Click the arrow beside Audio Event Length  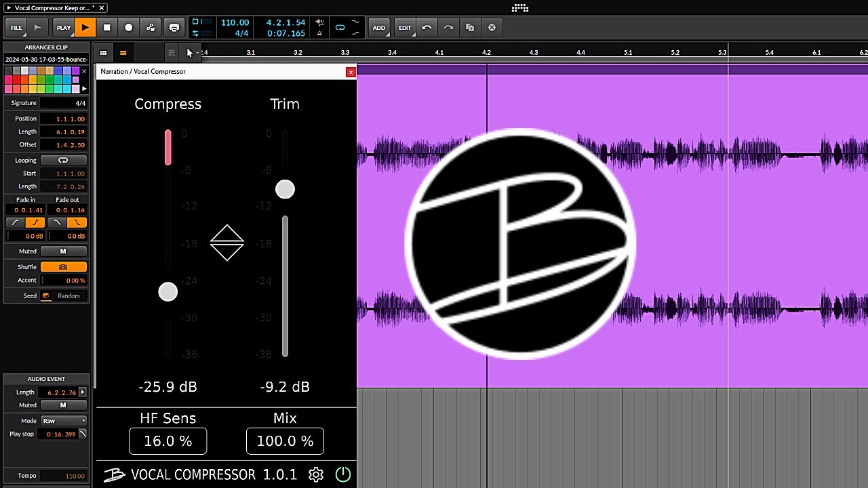83,392
